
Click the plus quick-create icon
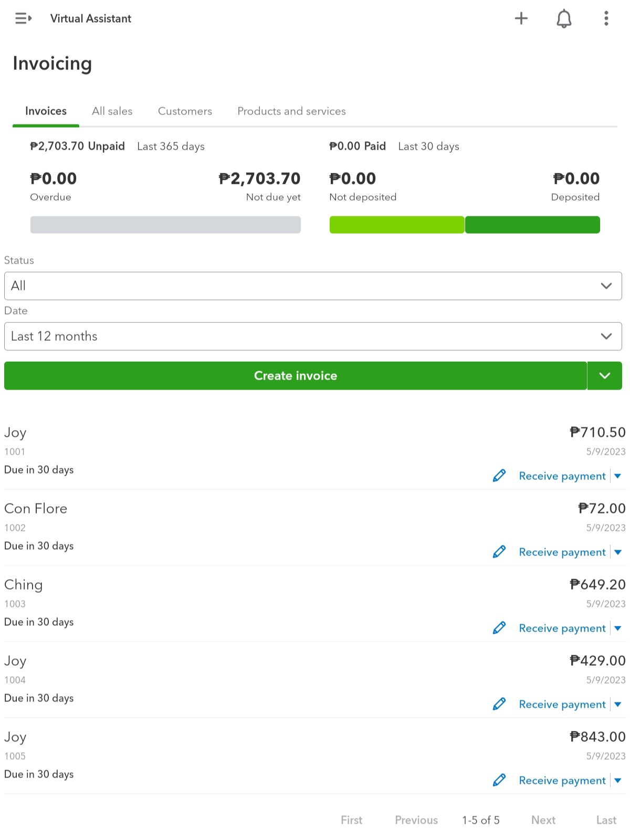(521, 18)
